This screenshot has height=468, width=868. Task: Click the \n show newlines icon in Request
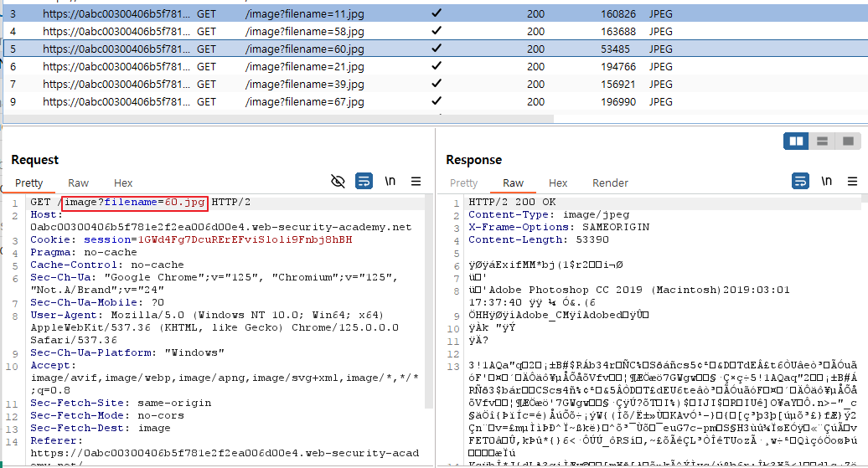(x=390, y=181)
